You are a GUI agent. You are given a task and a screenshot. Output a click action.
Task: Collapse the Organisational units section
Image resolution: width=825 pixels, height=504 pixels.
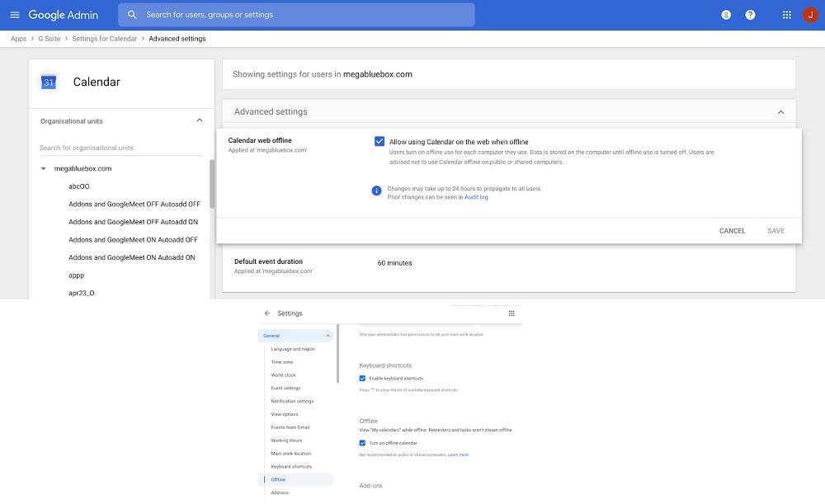[x=200, y=120]
